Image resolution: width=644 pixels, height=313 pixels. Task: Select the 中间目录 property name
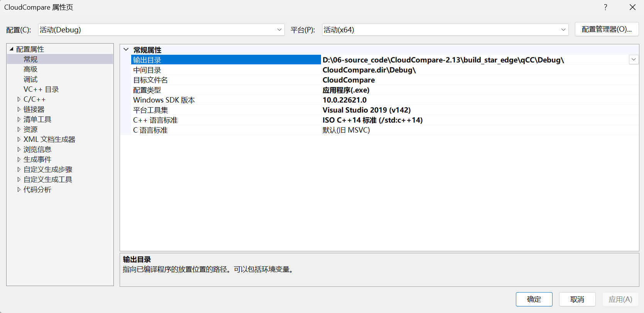pyautogui.click(x=147, y=70)
